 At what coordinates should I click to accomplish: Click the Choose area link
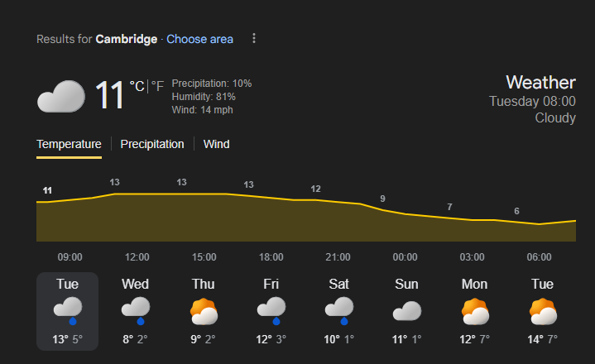200,39
